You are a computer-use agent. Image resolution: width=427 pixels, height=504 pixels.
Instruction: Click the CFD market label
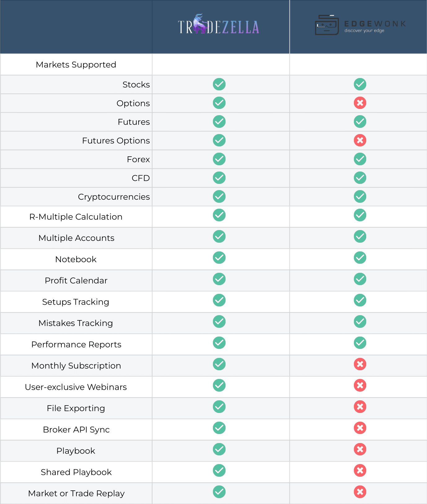coord(141,178)
